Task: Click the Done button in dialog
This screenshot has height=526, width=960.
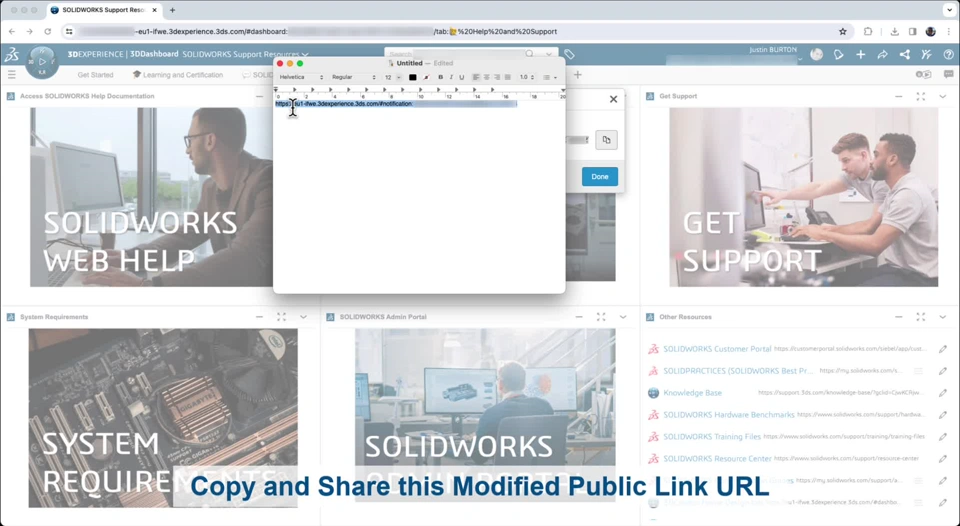Action: pyautogui.click(x=599, y=176)
